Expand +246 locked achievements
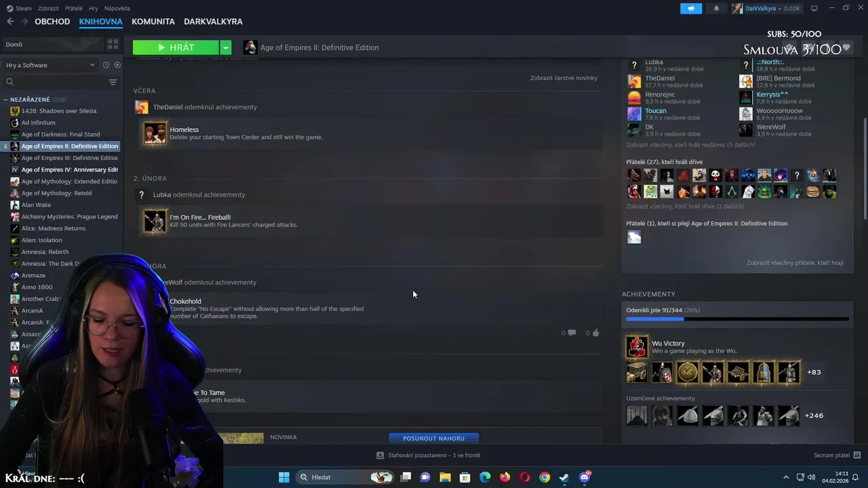 (x=814, y=415)
